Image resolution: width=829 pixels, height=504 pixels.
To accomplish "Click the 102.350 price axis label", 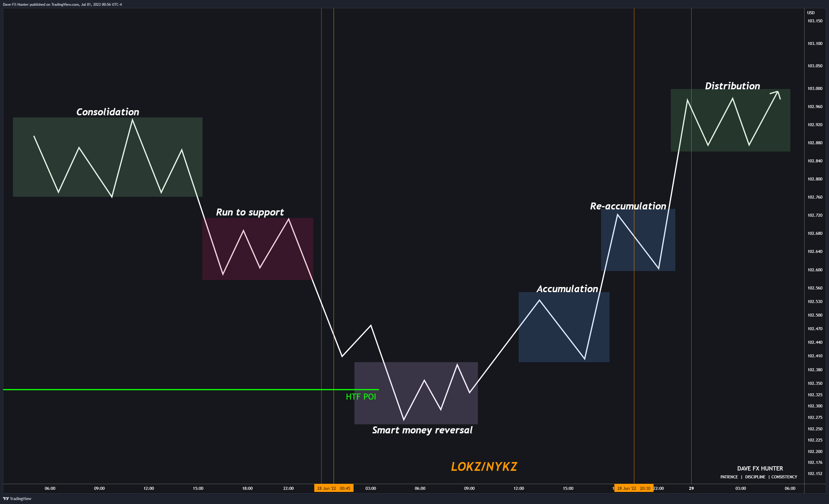I will (815, 383).
